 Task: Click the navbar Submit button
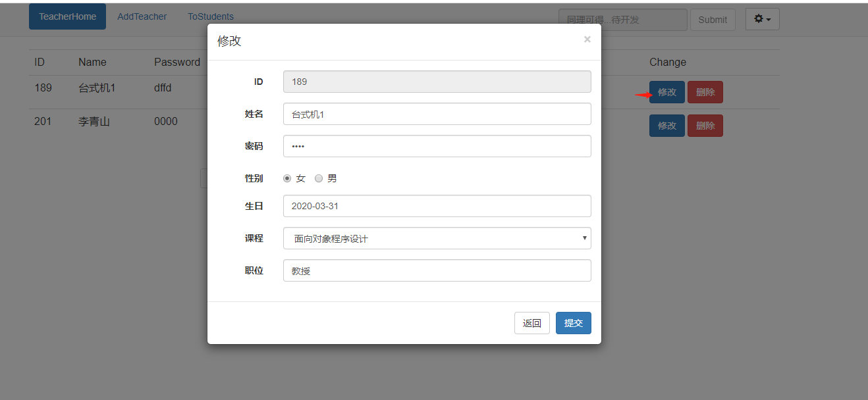(x=713, y=20)
